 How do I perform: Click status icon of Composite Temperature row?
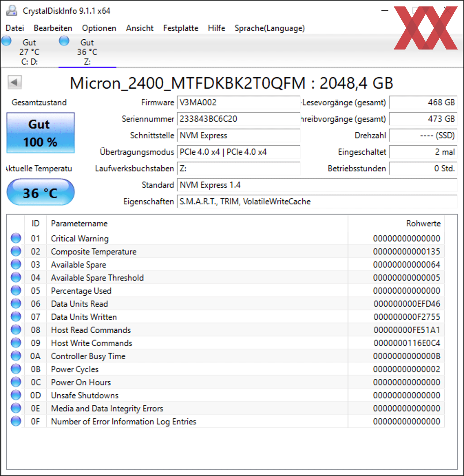[x=16, y=251]
